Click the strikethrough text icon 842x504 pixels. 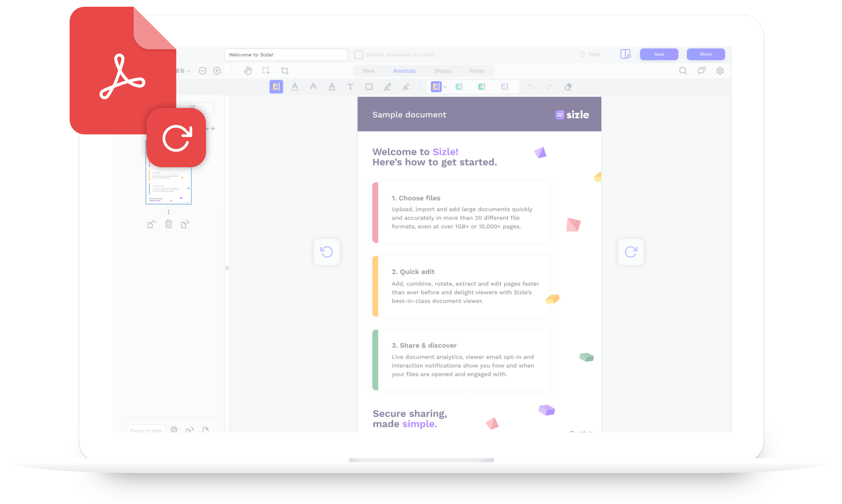pyautogui.click(x=313, y=87)
